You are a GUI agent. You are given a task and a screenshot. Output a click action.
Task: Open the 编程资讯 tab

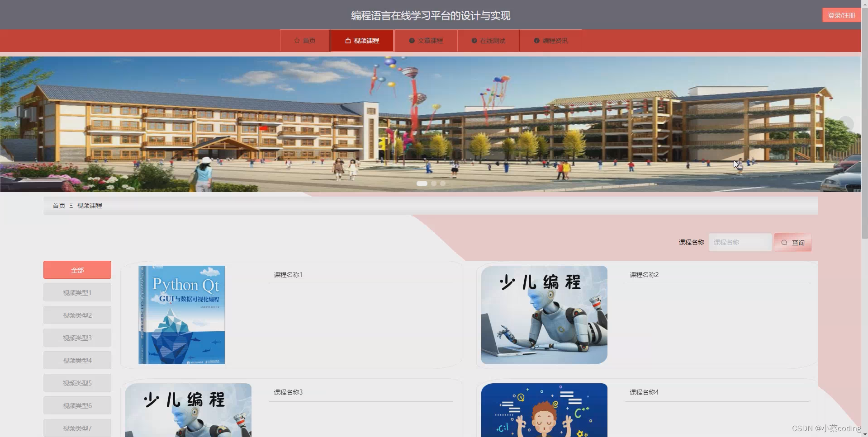(550, 41)
